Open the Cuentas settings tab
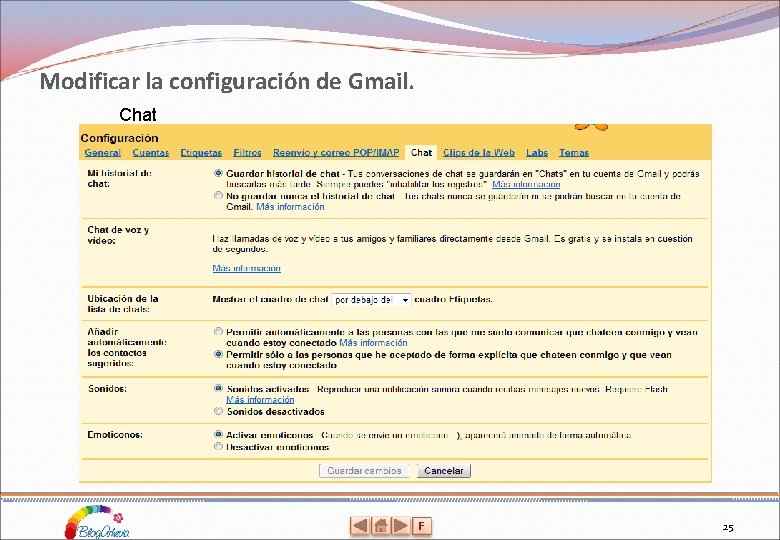The image size is (780, 540). (x=151, y=153)
